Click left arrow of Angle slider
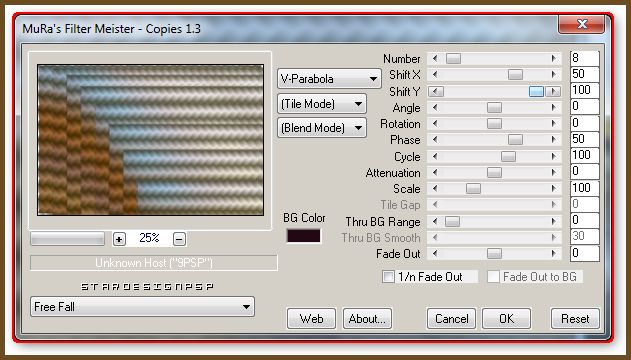 point(435,107)
